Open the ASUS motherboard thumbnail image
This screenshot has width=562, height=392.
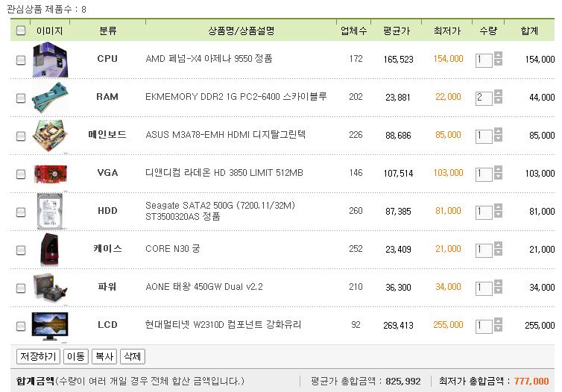[x=51, y=135]
